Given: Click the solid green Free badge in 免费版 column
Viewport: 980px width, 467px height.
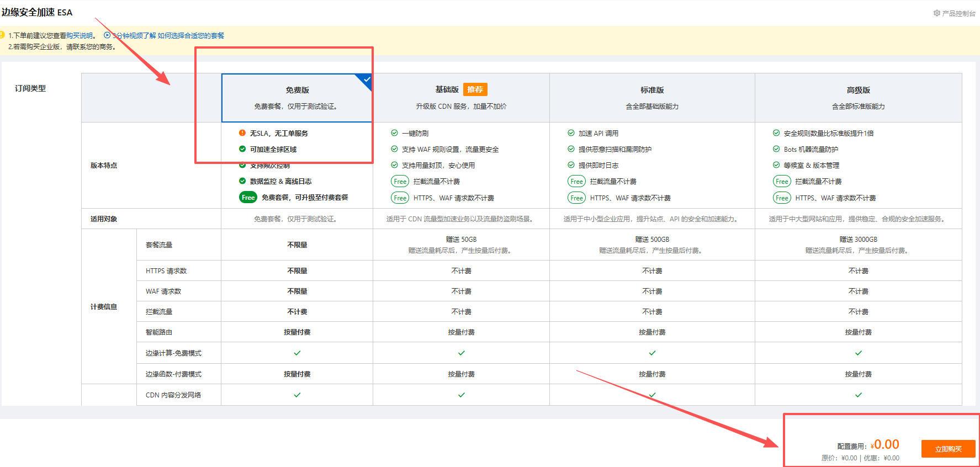Looking at the screenshot, I should click(x=248, y=197).
